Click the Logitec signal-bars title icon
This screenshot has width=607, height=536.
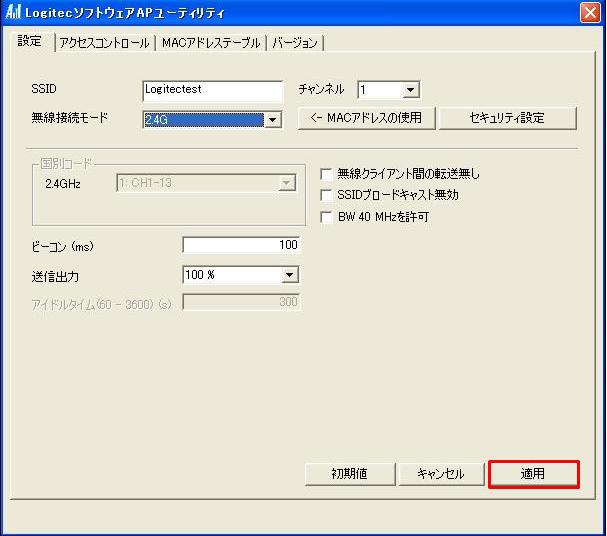(13, 11)
